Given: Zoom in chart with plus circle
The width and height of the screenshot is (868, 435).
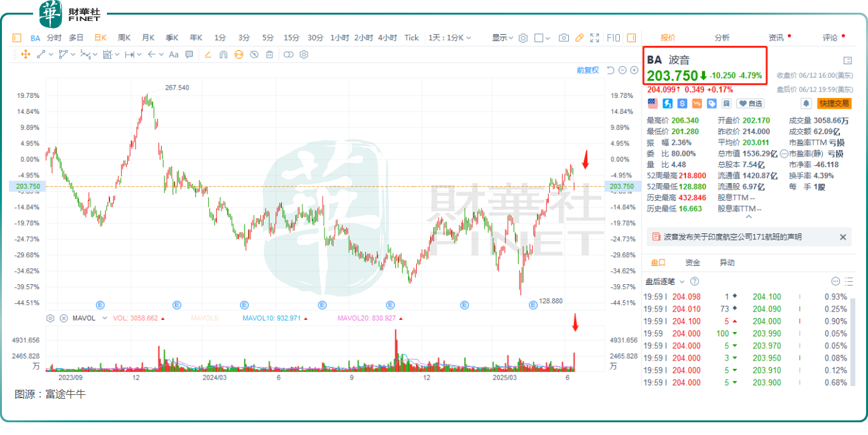Looking at the screenshot, I should [634, 70].
